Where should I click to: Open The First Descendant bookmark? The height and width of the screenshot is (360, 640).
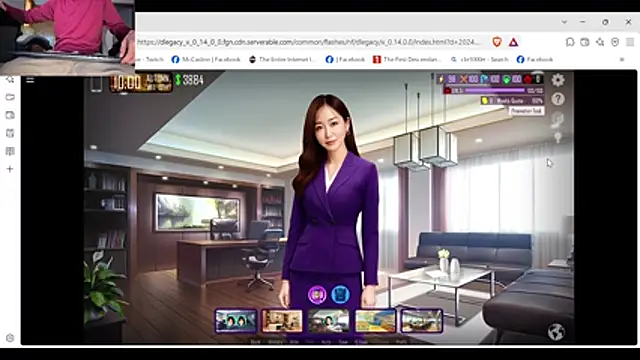pos(407,60)
